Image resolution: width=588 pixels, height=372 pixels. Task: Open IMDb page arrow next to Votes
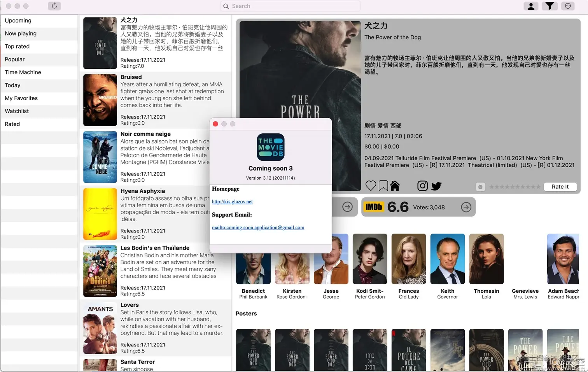(466, 207)
